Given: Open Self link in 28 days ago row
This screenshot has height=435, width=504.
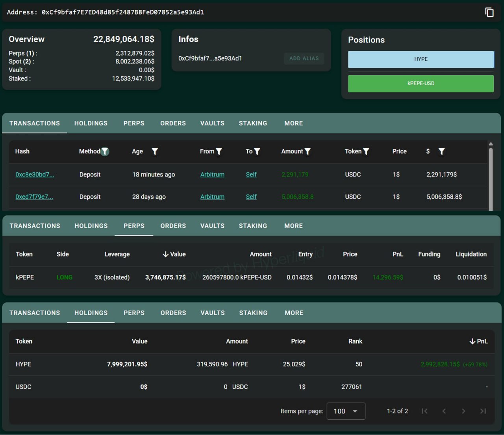Looking at the screenshot, I should point(251,197).
